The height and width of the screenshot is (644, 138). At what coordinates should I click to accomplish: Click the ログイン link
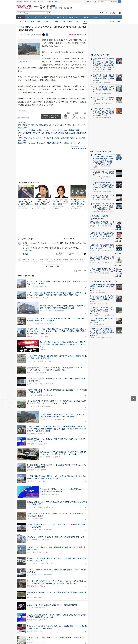(x=42, y=8)
